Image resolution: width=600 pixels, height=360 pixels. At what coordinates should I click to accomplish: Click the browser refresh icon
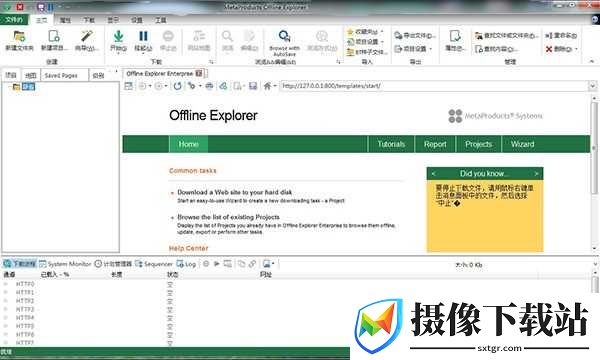pyautogui.click(x=177, y=86)
